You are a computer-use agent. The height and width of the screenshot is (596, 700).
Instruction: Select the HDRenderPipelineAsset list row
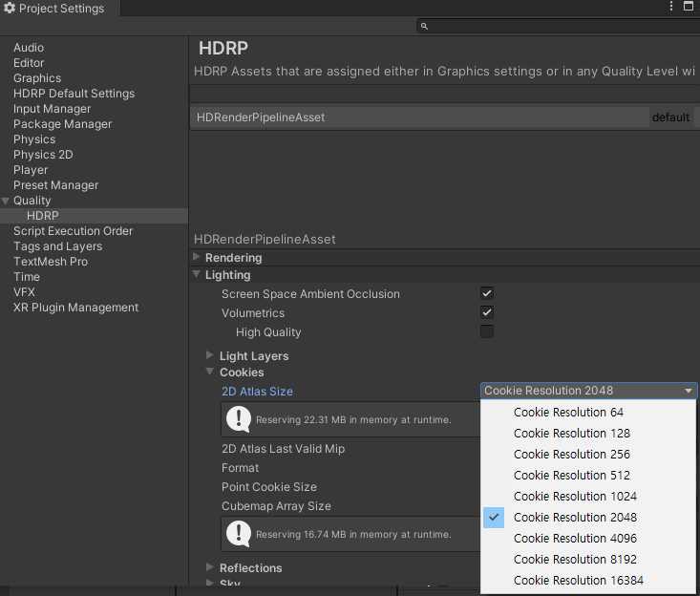coord(419,117)
